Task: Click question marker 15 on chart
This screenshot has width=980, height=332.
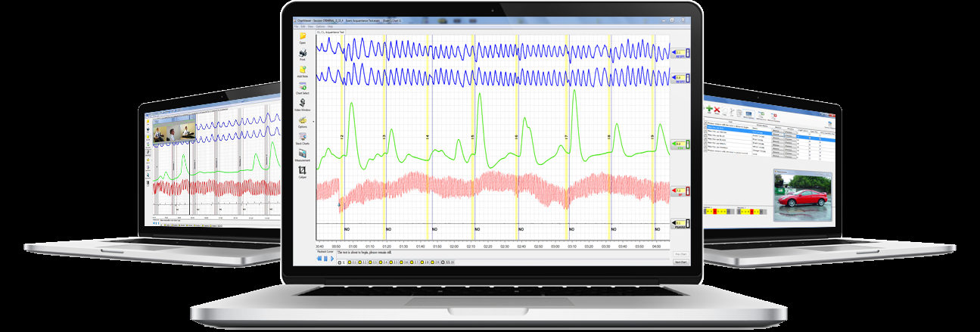Action: (473, 138)
